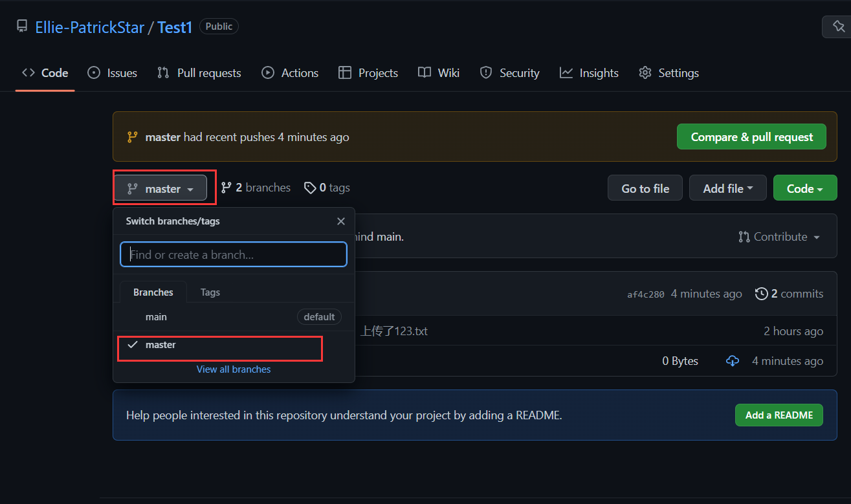Open the repository Settings tab

(x=669, y=73)
